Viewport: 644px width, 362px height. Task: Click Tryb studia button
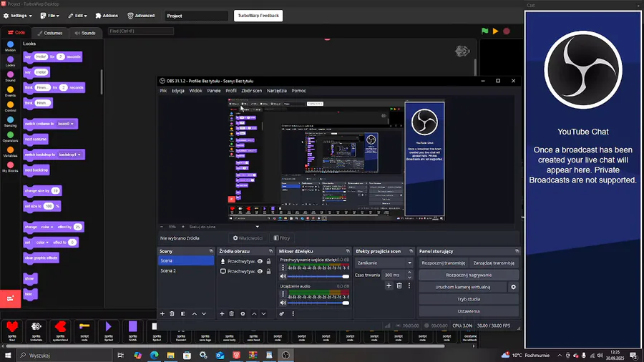(469, 299)
